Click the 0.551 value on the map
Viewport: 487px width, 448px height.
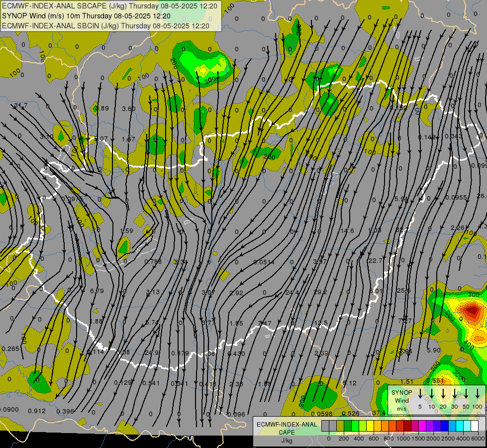(435, 381)
